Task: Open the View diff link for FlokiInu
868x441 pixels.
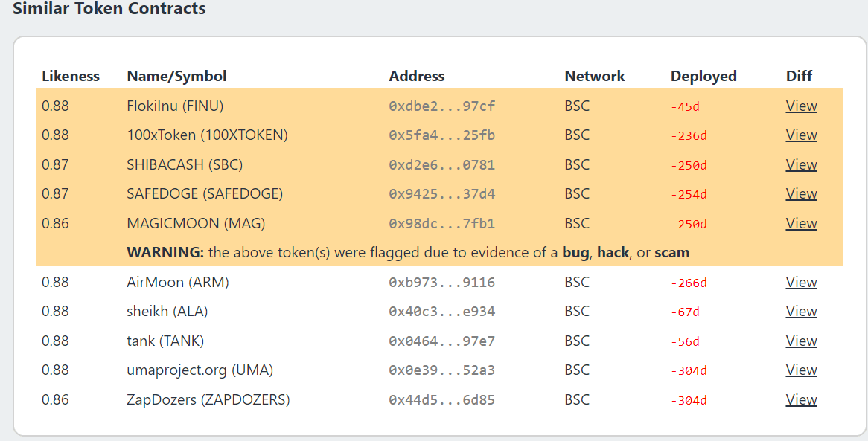Action: click(801, 106)
